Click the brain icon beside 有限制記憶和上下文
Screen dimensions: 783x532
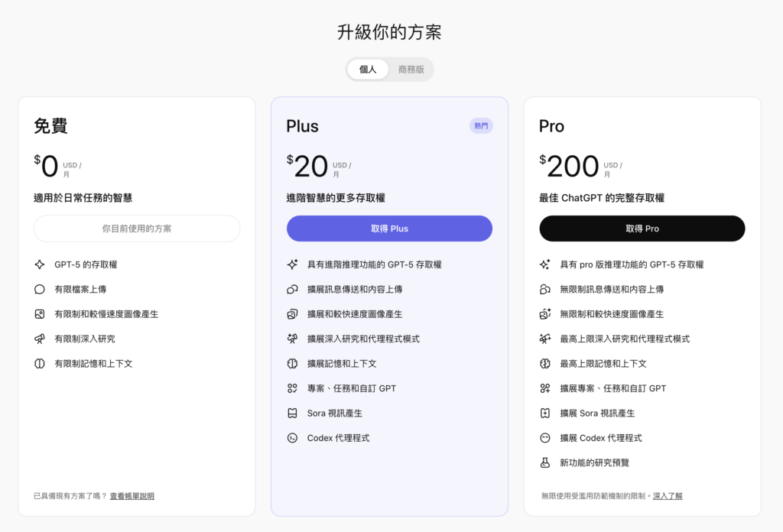coord(40,364)
